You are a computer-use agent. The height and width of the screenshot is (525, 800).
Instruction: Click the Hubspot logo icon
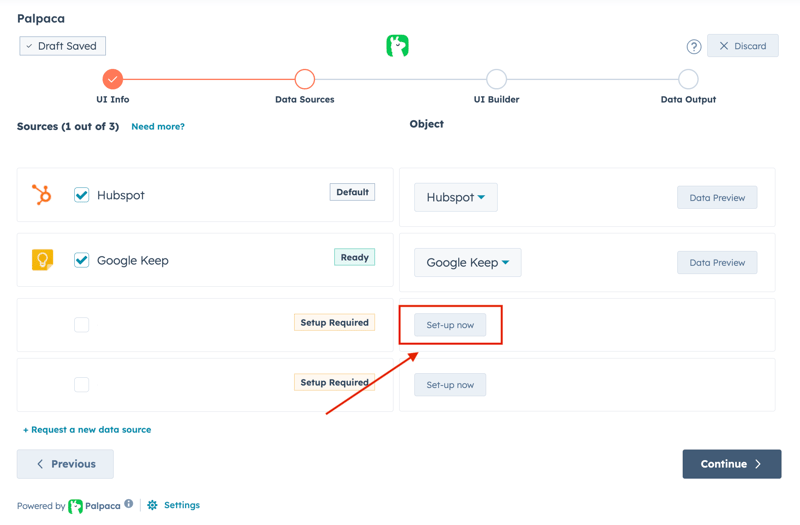pos(42,195)
